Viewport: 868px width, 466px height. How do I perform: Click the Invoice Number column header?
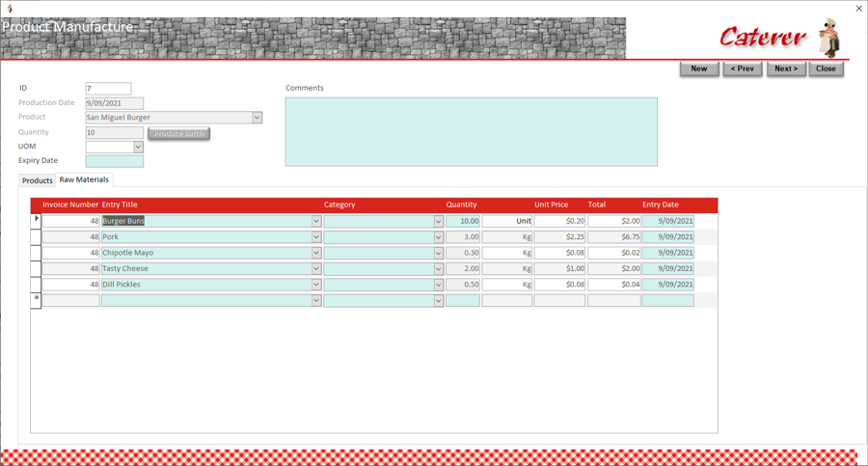(x=70, y=205)
